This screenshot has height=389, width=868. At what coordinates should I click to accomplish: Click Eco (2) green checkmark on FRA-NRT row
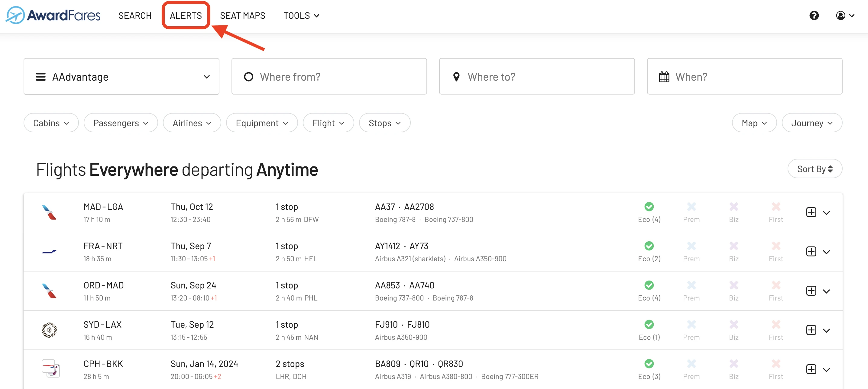tap(649, 246)
